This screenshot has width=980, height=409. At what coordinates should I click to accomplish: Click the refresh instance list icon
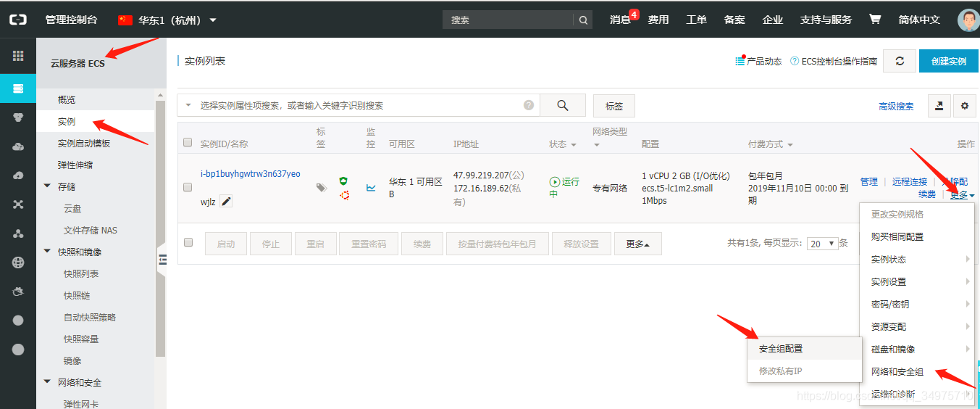(900, 62)
